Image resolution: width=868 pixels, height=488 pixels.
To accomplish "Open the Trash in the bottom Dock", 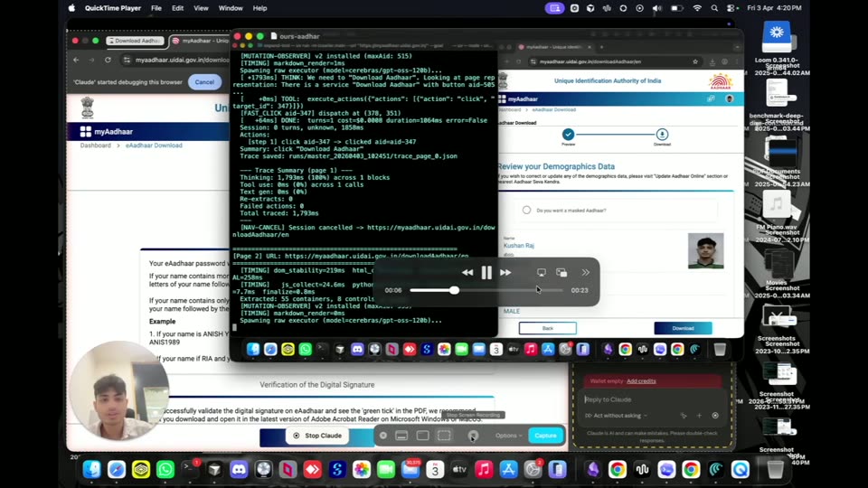I will 775,469.
